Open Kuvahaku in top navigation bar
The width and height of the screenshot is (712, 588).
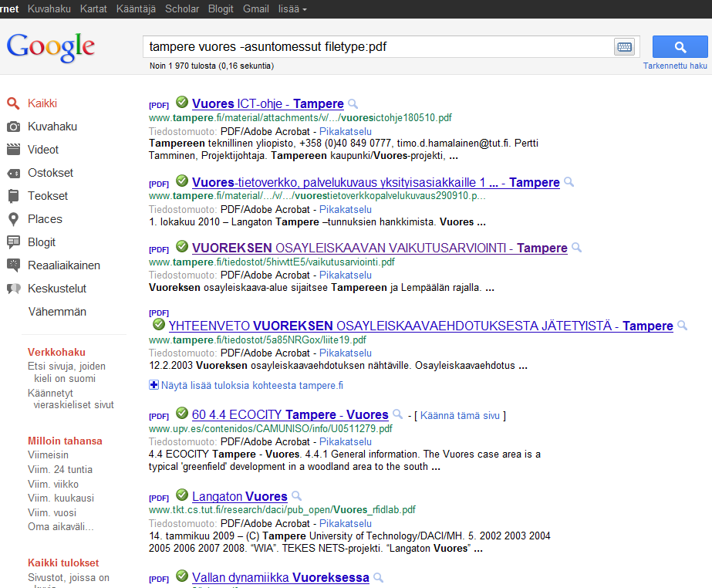coord(49,8)
